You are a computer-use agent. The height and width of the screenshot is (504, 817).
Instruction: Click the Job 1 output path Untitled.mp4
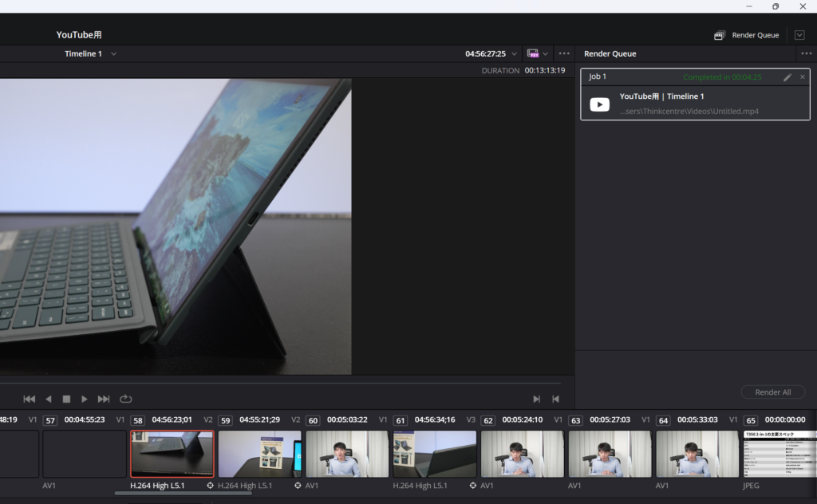[689, 112]
